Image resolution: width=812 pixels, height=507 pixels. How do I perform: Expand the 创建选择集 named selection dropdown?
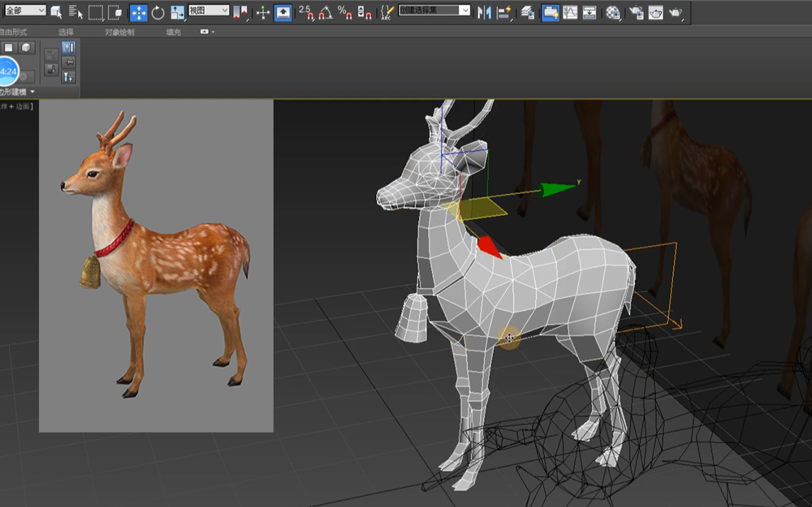tap(434, 11)
